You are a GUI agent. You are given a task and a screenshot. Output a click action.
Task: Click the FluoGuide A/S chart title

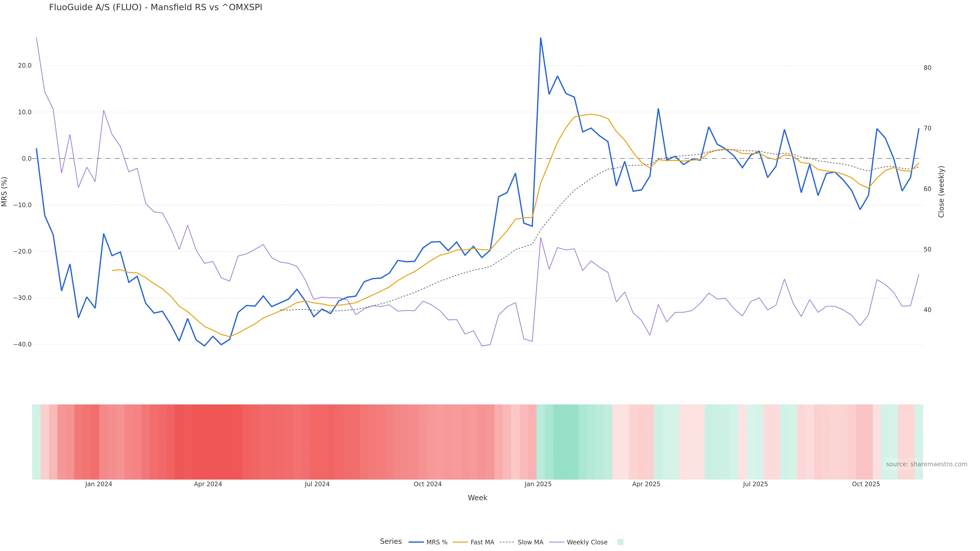pos(156,8)
